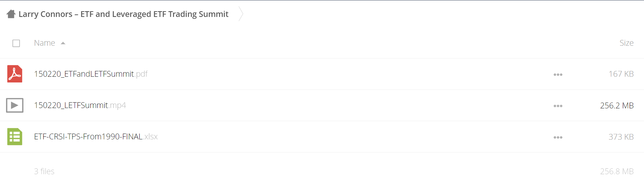Open the red PDF file icon
Image resolution: width=644 pixels, height=194 pixels.
coord(15,74)
